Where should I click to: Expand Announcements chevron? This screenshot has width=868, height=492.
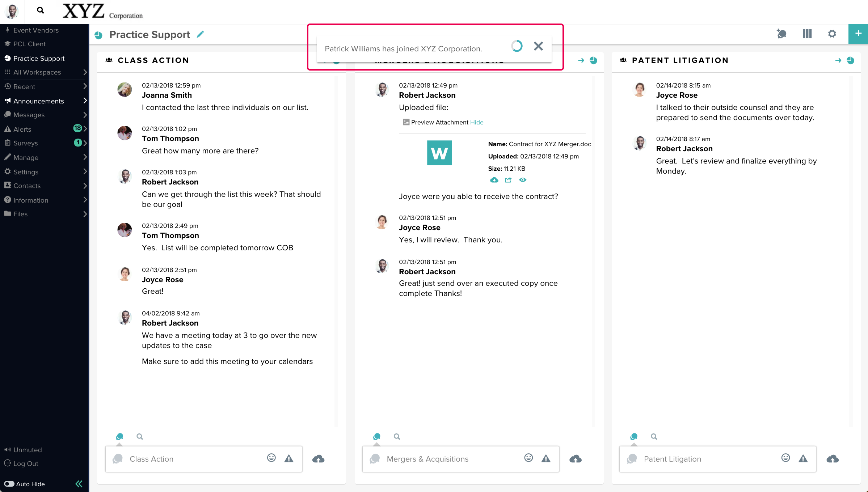pyautogui.click(x=85, y=101)
